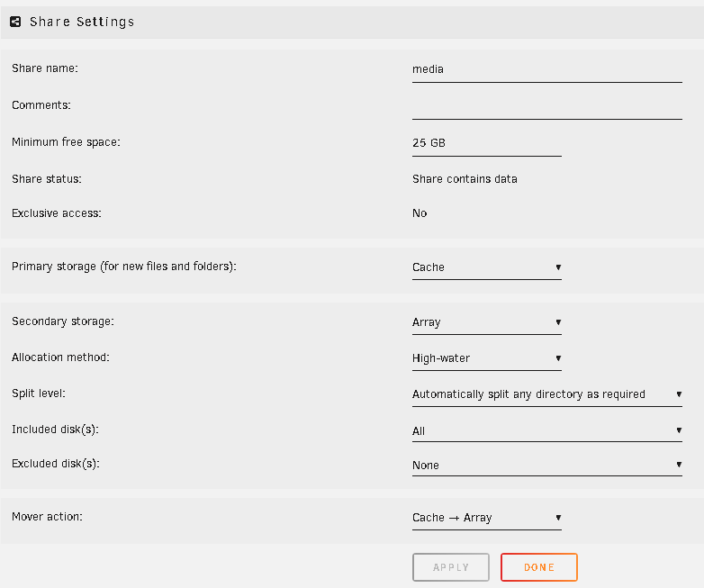Click the 'Share Settings' heading text
Screen dimensions: 704x588
(82, 22)
